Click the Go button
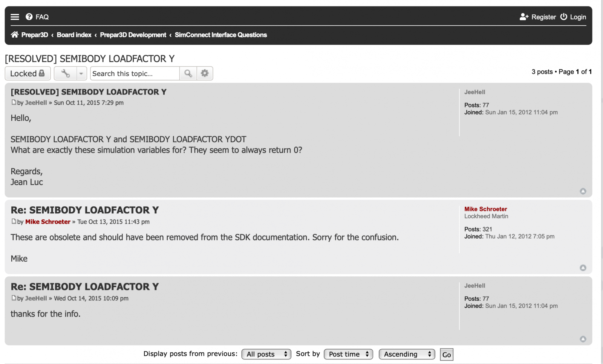603x364 pixels. tap(447, 355)
